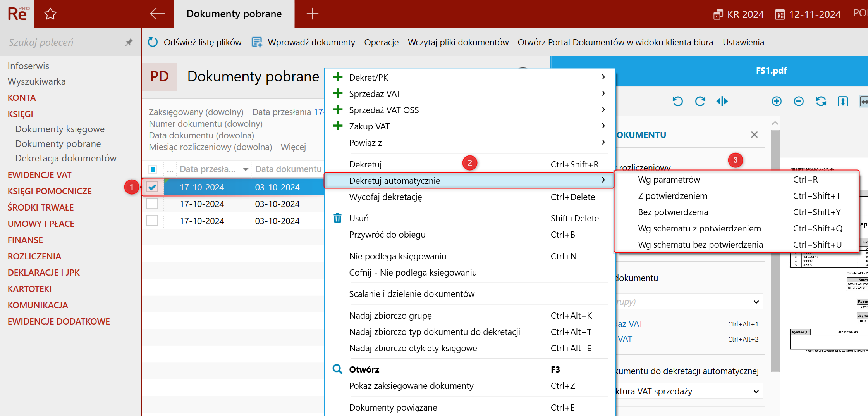
Task: Zoom in on the PDF preview
Action: [x=777, y=101]
